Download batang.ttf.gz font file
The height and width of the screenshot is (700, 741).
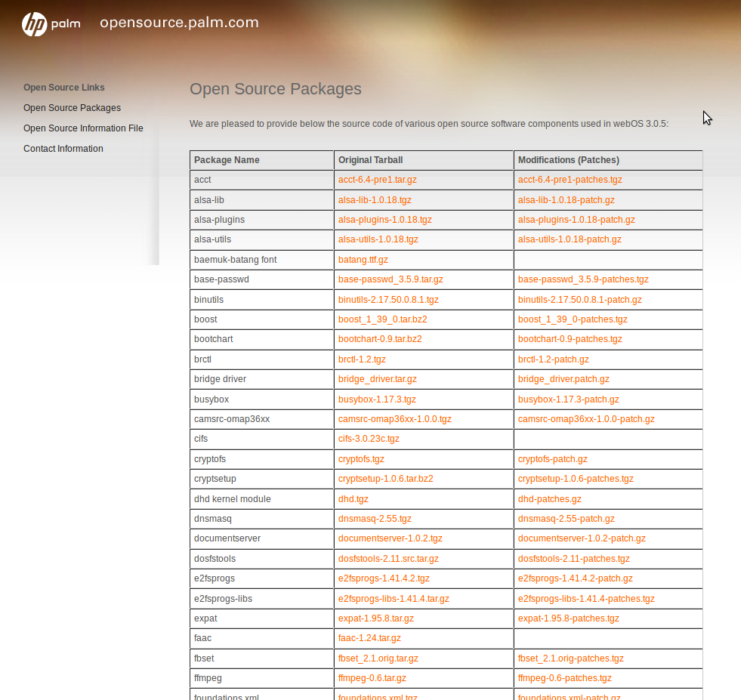pyautogui.click(x=363, y=259)
